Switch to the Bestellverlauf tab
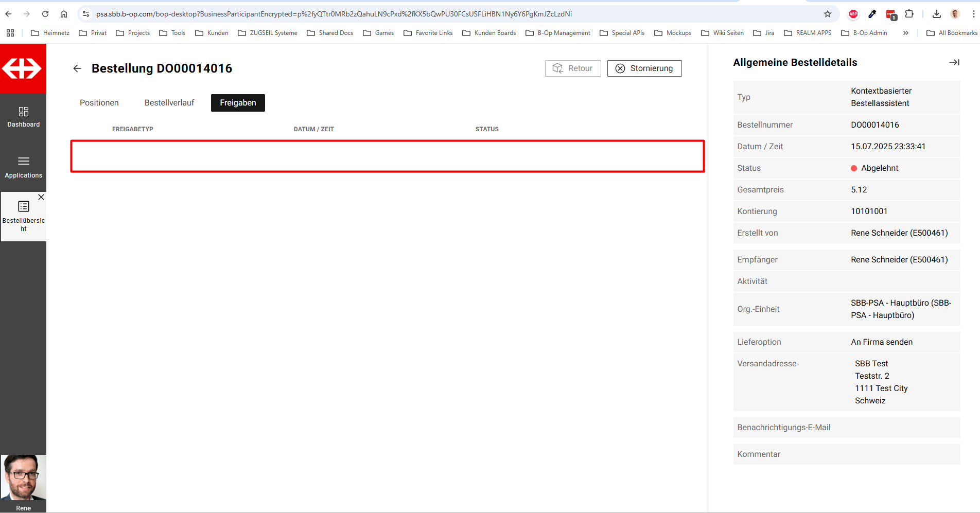This screenshot has width=980, height=513. pyautogui.click(x=169, y=103)
